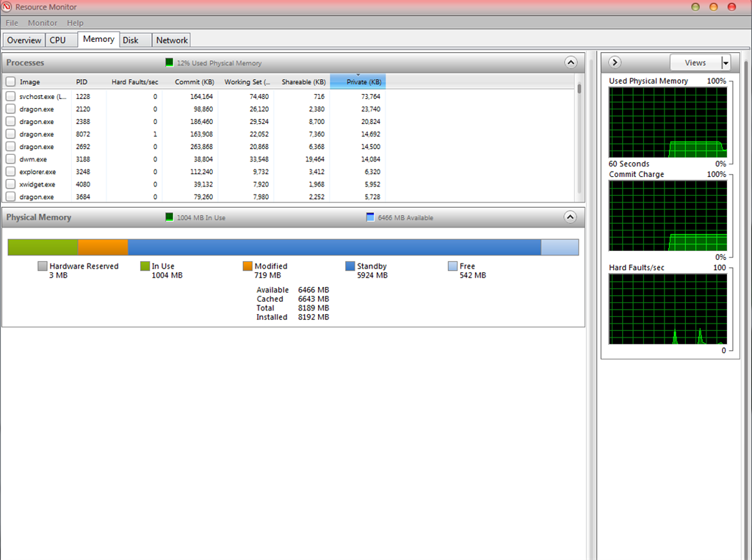Collapse the Processes section
Viewport: 752px width, 560px height.
(x=571, y=62)
